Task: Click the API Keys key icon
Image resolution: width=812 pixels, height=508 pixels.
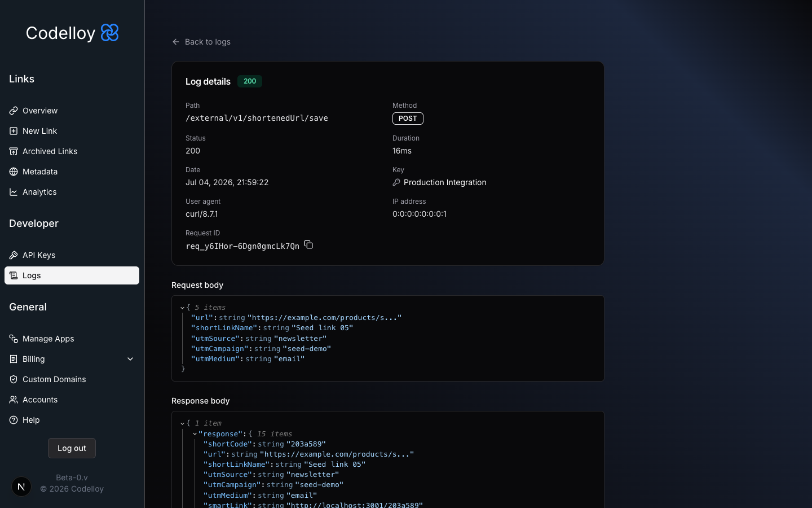Action: [x=14, y=255]
